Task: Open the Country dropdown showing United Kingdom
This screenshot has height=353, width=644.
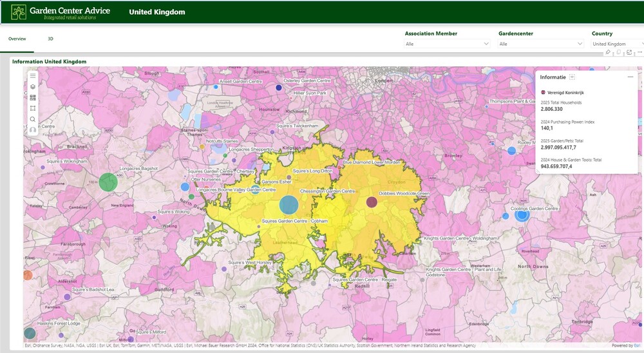Action: tap(618, 44)
